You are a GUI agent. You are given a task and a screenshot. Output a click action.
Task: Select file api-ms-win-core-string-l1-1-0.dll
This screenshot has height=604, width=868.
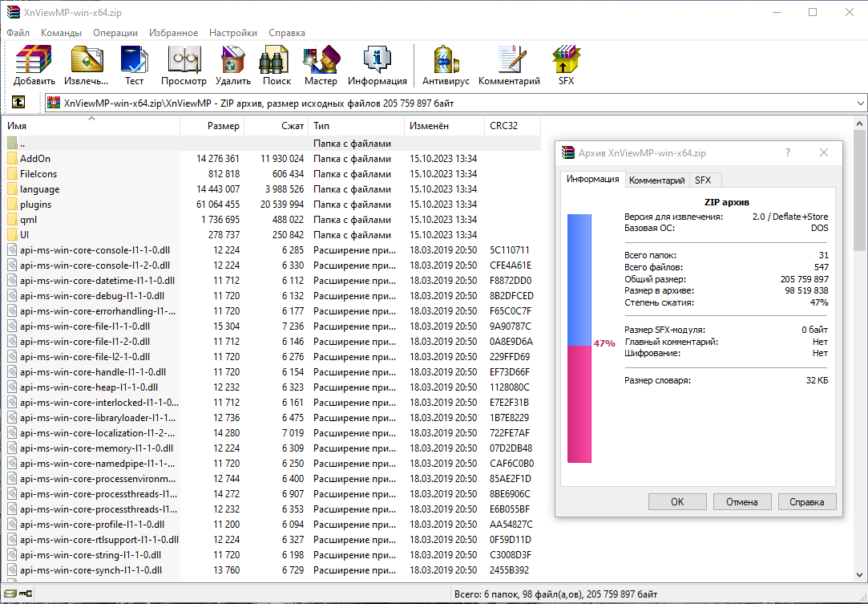[x=91, y=555]
